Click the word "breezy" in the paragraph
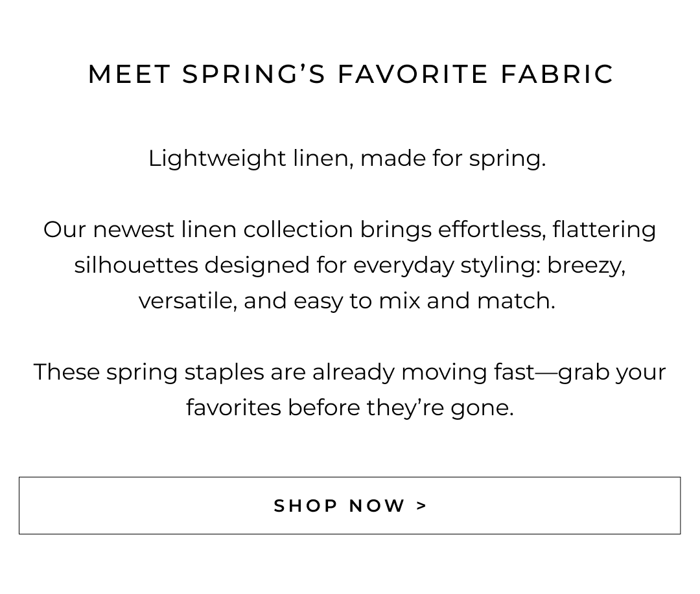The width and height of the screenshot is (700, 594). click(x=585, y=265)
